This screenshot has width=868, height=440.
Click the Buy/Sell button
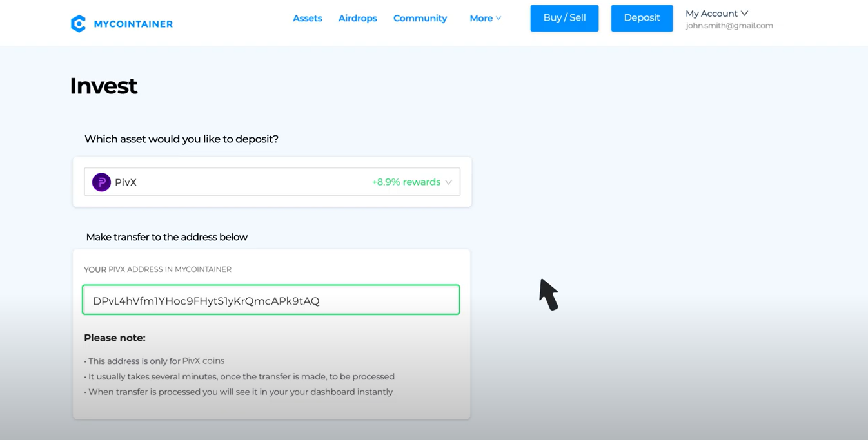point(564,18)
